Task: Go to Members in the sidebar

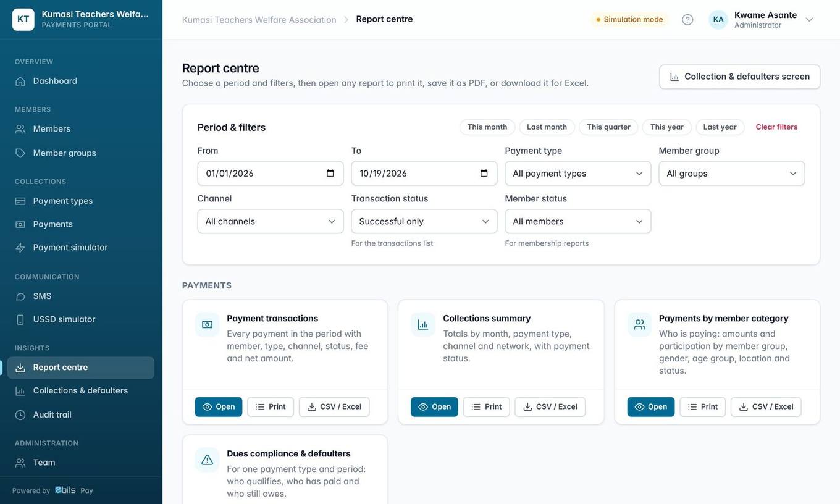Action: pyautogui.click(x=81, y=129)
